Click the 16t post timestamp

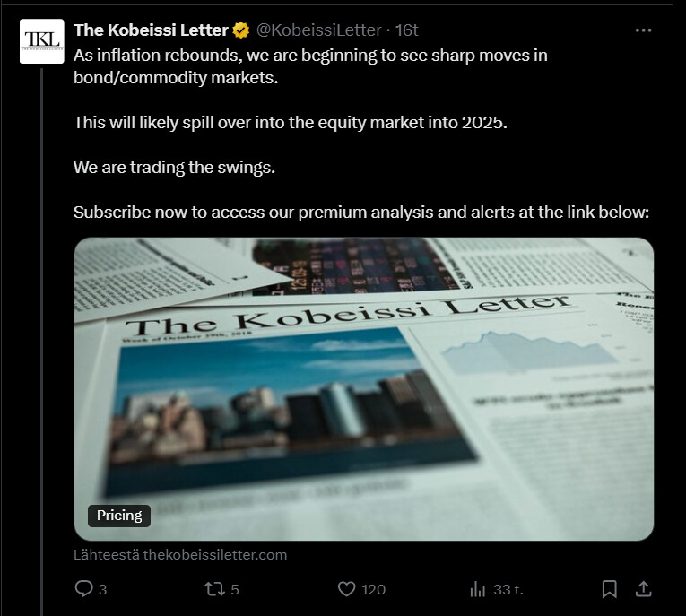407,30
